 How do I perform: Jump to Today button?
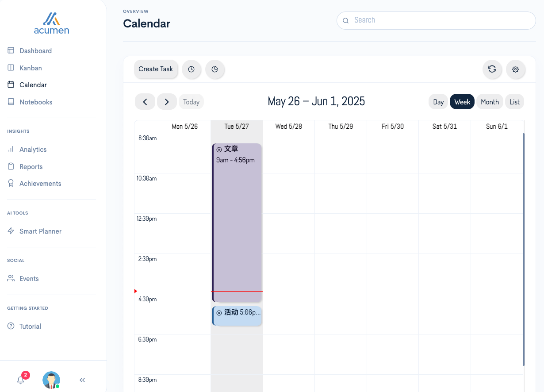coord(191,102)
